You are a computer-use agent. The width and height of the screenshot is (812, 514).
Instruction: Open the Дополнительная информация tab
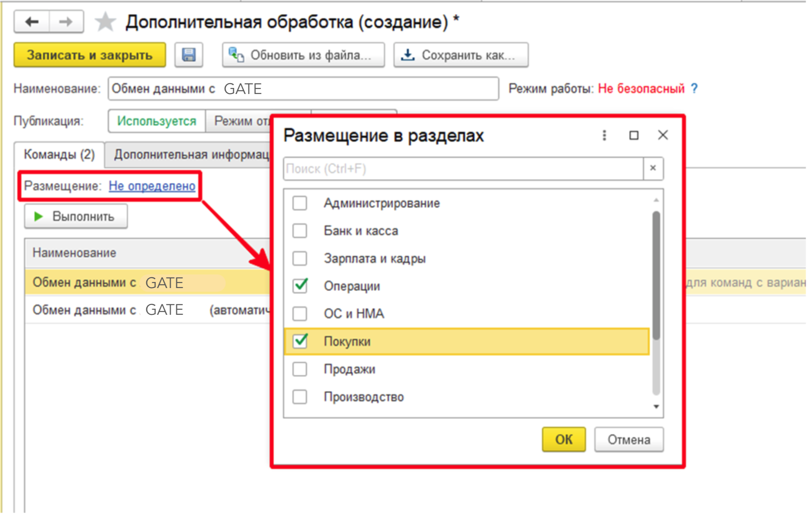(x=191, y=154)
